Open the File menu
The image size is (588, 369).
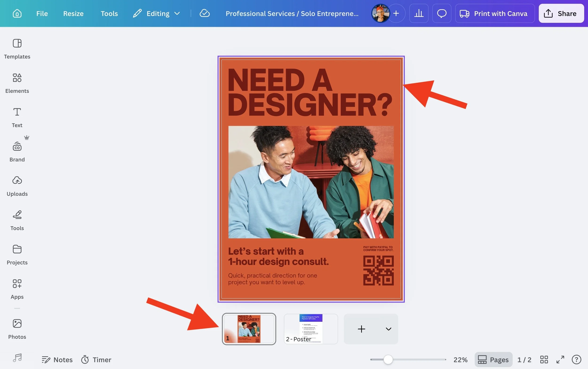[x=42, y=13]
